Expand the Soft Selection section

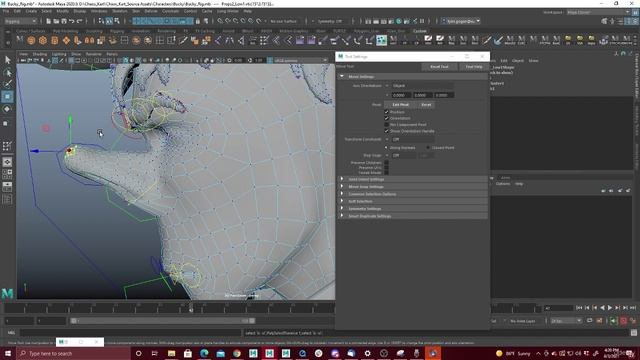tap(412, 201)
